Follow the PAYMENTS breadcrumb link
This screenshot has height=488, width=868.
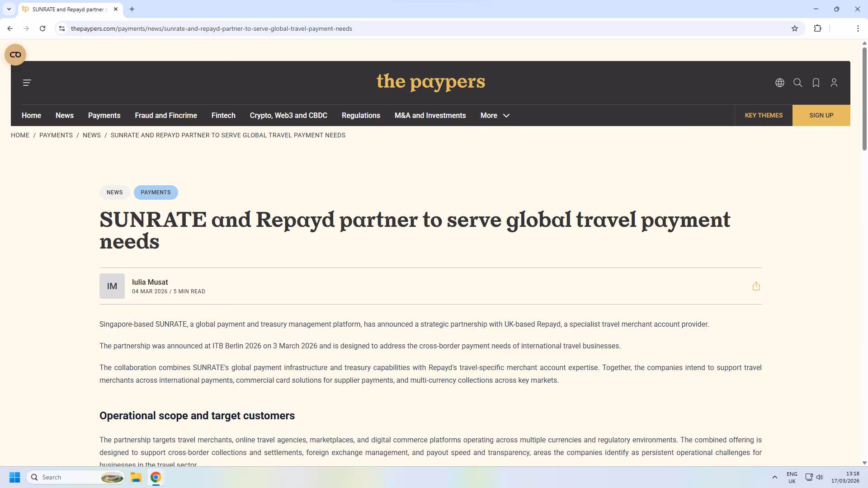[56, 135]
